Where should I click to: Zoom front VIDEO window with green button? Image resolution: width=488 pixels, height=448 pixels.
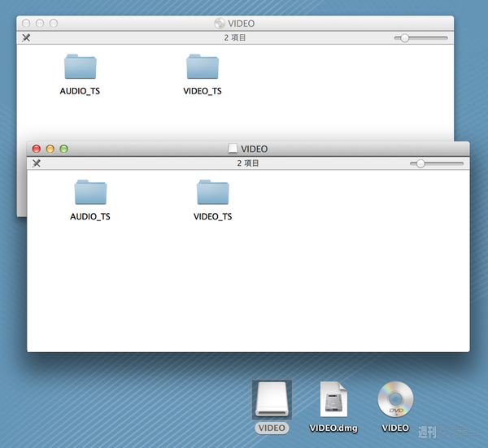[63, 149]
